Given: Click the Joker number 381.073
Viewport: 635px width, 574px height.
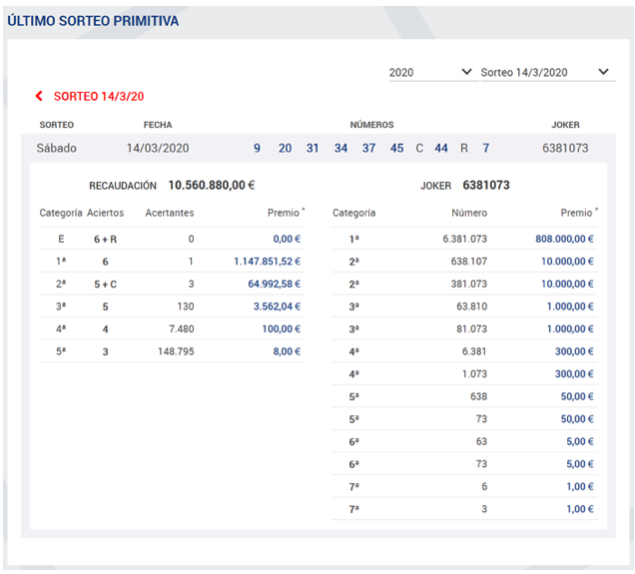Looking at the screenshot, I should coord(469,284).
